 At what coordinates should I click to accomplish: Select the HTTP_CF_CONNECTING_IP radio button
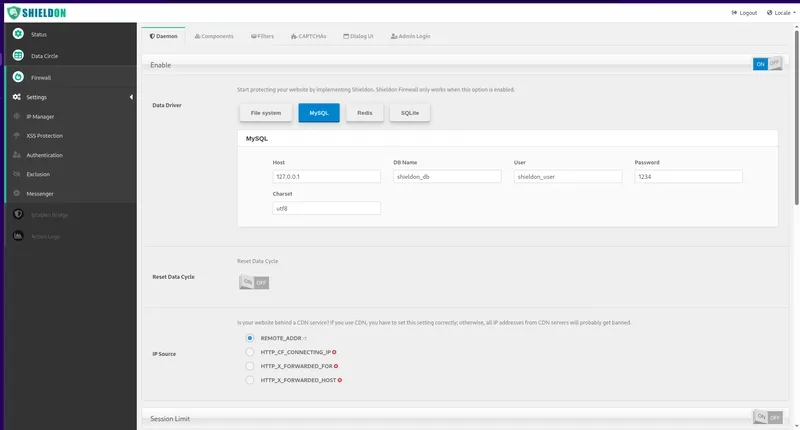tap(249, 352)
